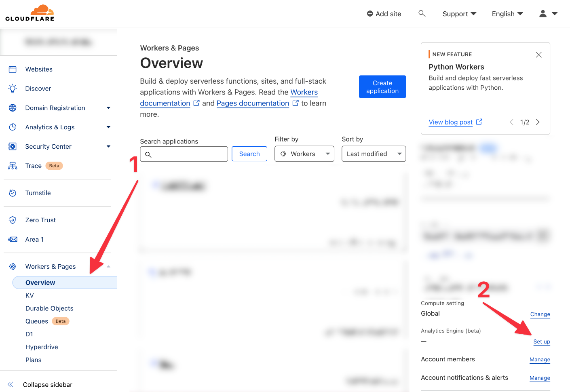Screen dimensions: 570x392
Task: Expand the Analytics & Logs submenu
Action: pyautogui.click(x=108, y=127)
